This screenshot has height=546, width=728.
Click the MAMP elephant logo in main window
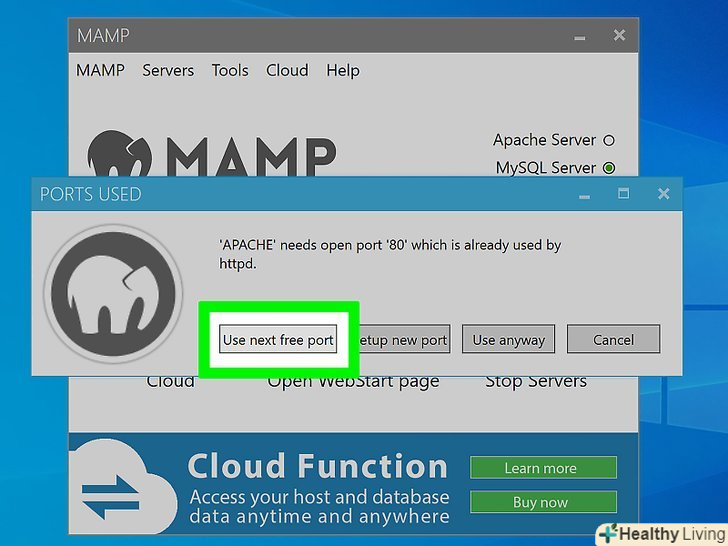click(119, 154)
